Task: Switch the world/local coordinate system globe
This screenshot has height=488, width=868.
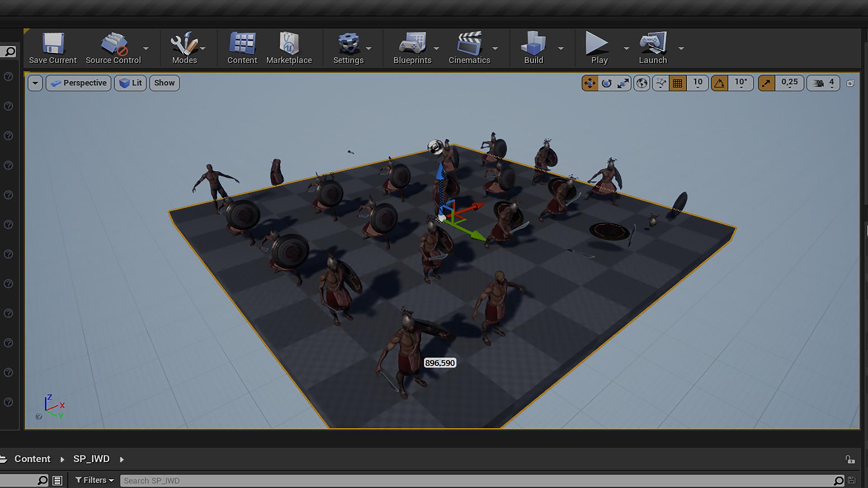Action: (642, 83)
